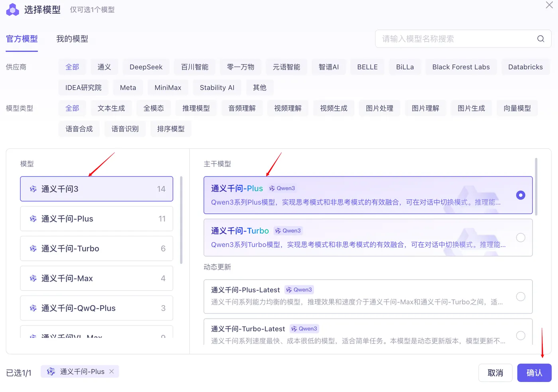Image resolution: width=558 pixels, height=392 pixels.
Task: Filter provider by Meta
Action: point(128,88)
